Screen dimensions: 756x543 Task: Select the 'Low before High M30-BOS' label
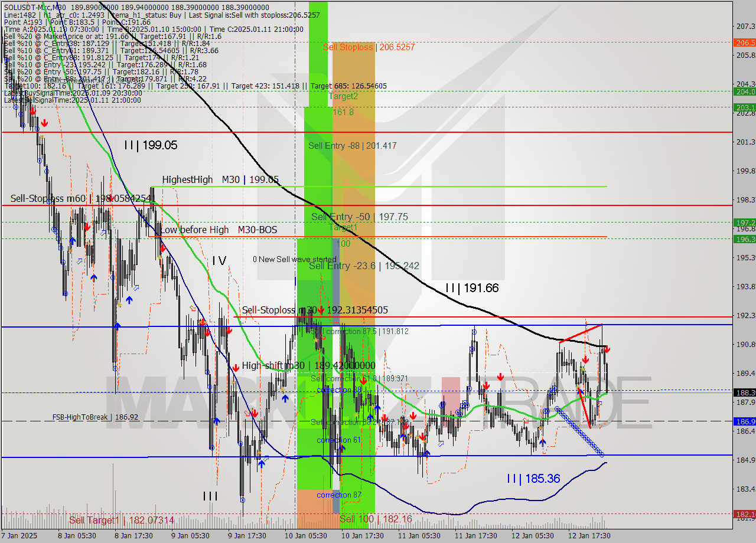pos(219,230)
